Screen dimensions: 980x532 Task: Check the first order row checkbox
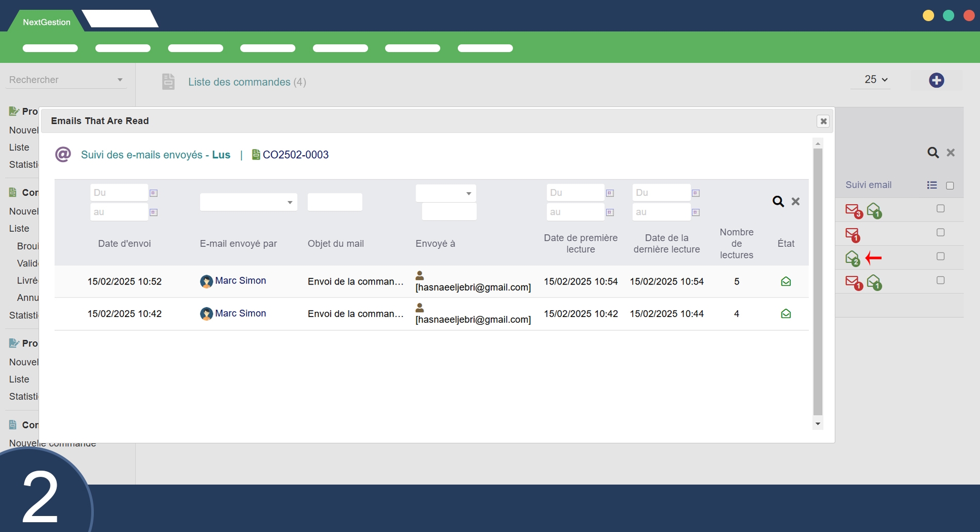(x=940, y=209)
